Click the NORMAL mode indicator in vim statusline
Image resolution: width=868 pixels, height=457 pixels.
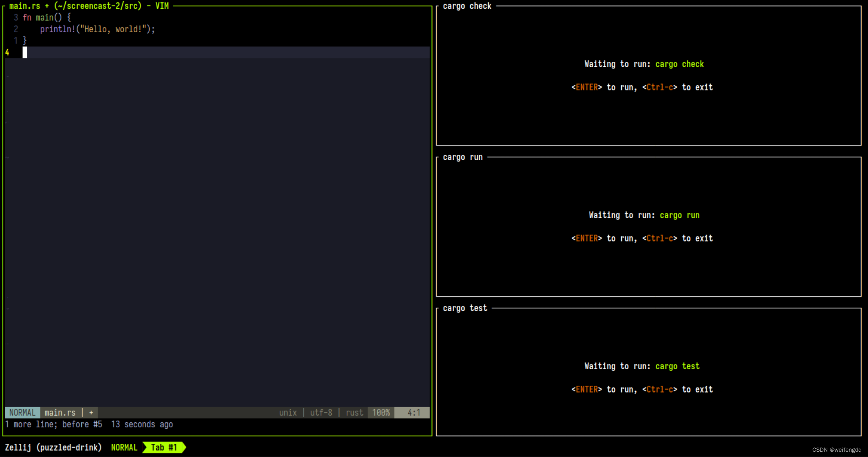click(22, 412)
